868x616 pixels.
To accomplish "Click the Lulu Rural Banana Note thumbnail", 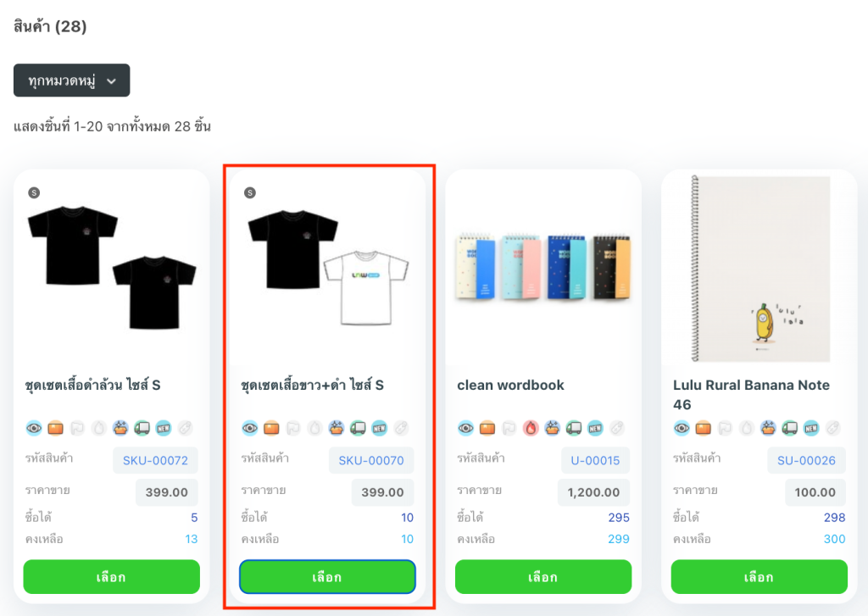I will (x=759, y=269).
